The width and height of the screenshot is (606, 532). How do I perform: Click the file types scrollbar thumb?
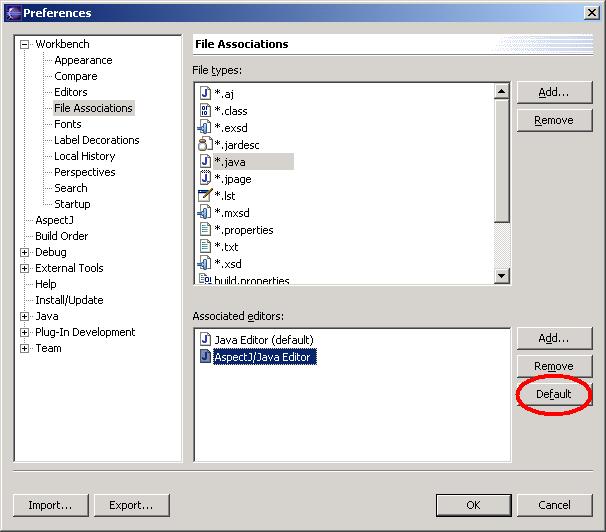pos(502,161)
